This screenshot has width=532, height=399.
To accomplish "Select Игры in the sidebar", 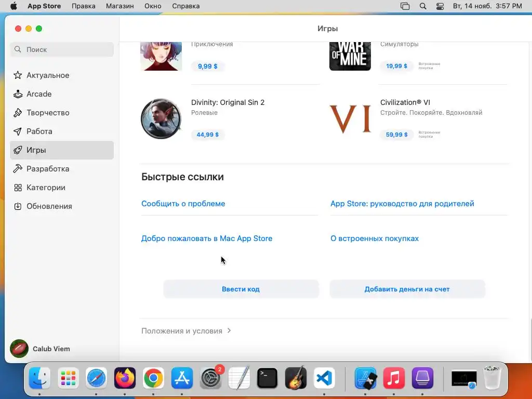I will 62,150.
